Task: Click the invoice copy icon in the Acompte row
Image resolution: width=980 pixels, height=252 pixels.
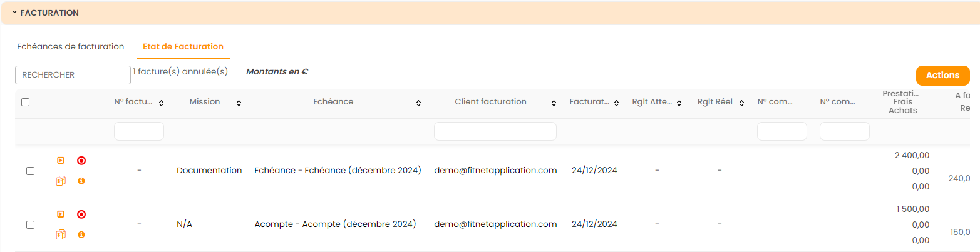Action: point(61,234)
